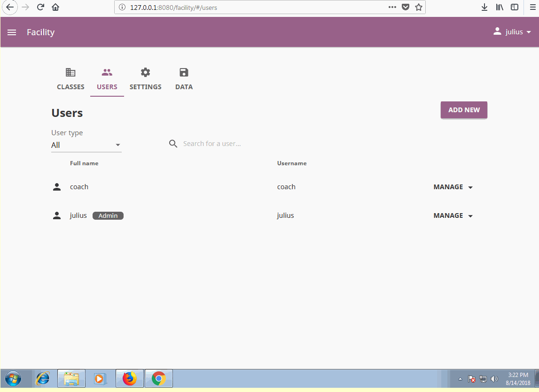Show hidden system tray icons
Image resolution: width=539 pixels, height=392 pixels.
tap(460, 379)
